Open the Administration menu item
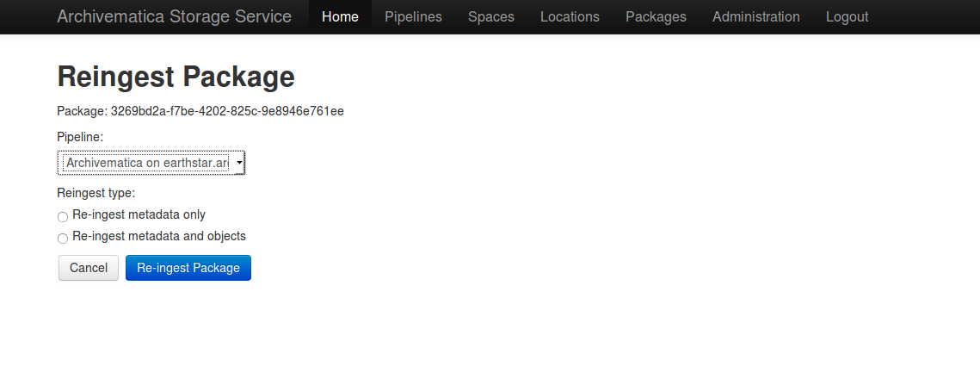The height and width of the screenshot is (391, 980). click(755, 16)
